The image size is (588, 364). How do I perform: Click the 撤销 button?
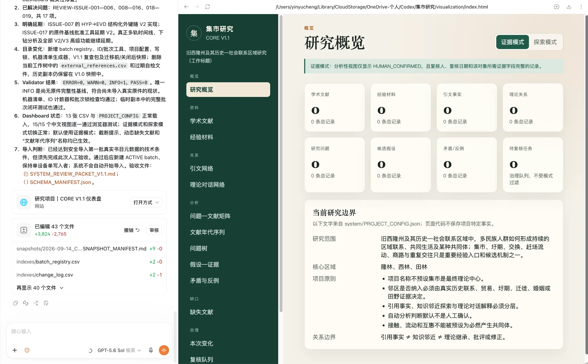coord(131,230)
